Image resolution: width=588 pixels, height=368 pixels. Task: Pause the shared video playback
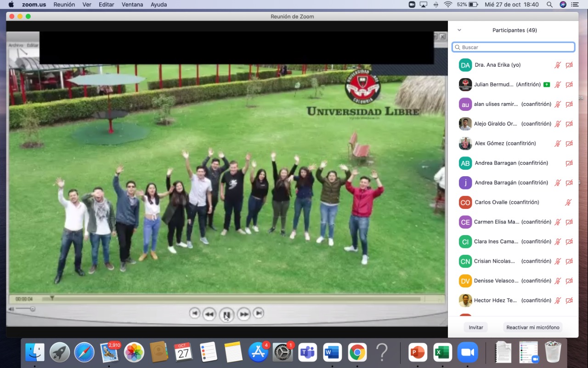[x=226, y=315]
